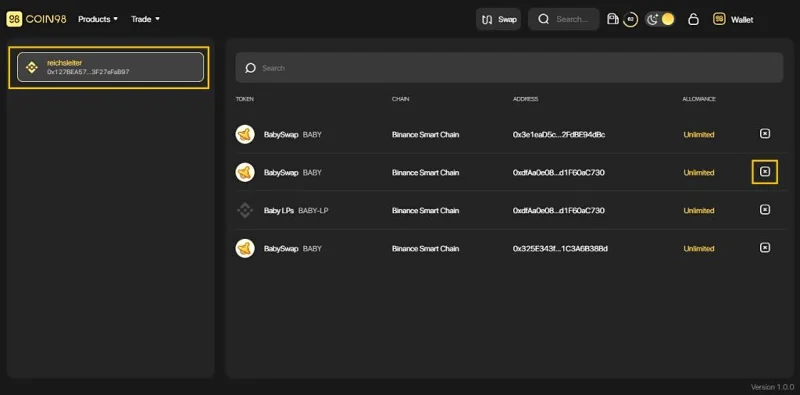Image resolution: width=800 pixels, height=395 pixels.
Task: Revoke allowance for address 0x325E343f...1C3A6B38Bd
Action: pos(765,248)
